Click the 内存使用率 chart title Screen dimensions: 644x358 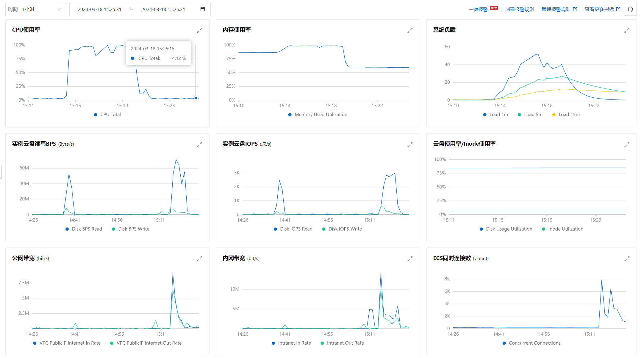[x=237, y=30]
